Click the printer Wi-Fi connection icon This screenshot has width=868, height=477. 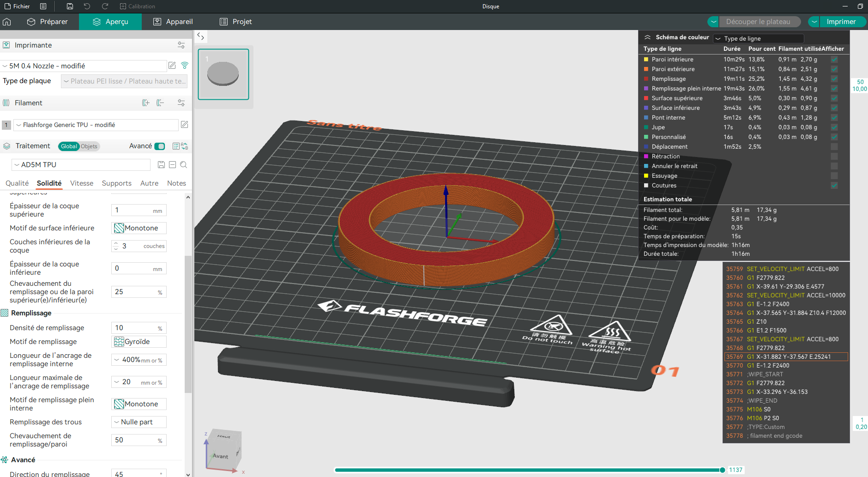click(x=185, y=66)
